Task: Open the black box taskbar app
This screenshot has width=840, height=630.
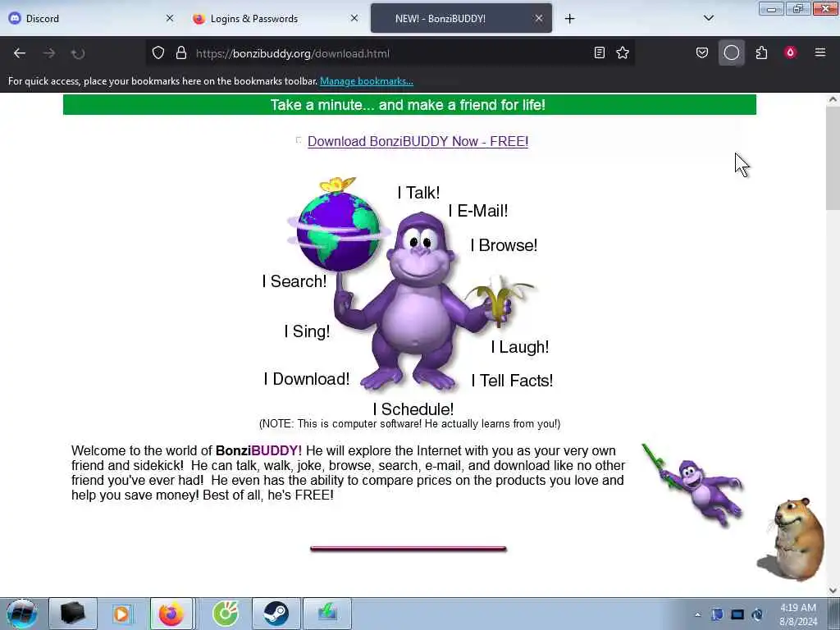Action: 73,614
